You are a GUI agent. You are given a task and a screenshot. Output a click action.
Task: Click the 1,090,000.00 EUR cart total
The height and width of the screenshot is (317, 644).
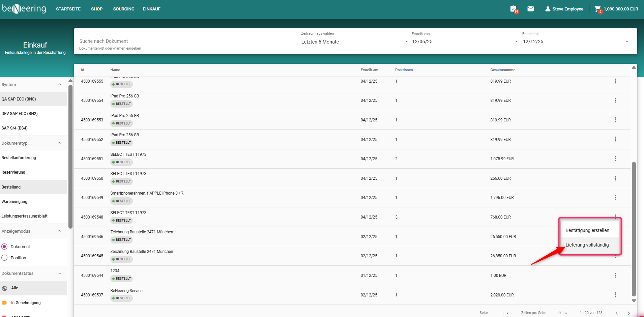coord(621,9)
